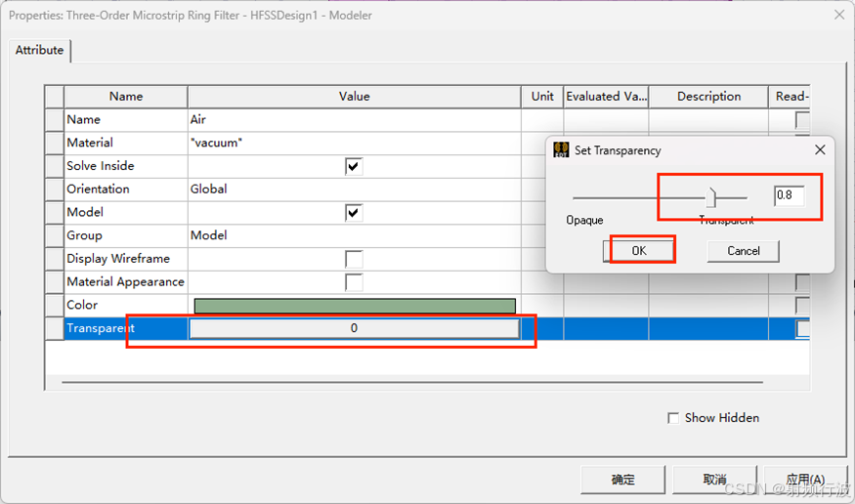Click the 确定 confirm button
The width and height of the screenshot is (855, 504).
[622, 480]
